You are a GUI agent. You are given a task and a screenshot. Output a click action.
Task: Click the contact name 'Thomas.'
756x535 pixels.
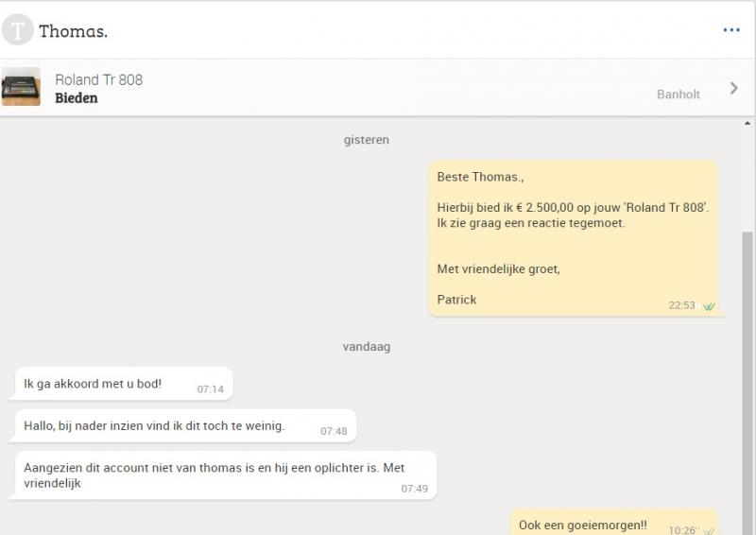point(74,31)
